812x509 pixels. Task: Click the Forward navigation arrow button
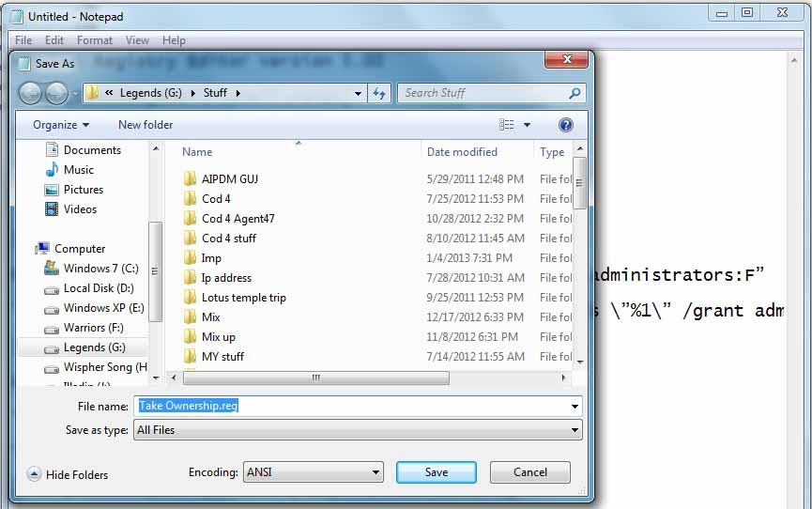(x=56, y=93)
